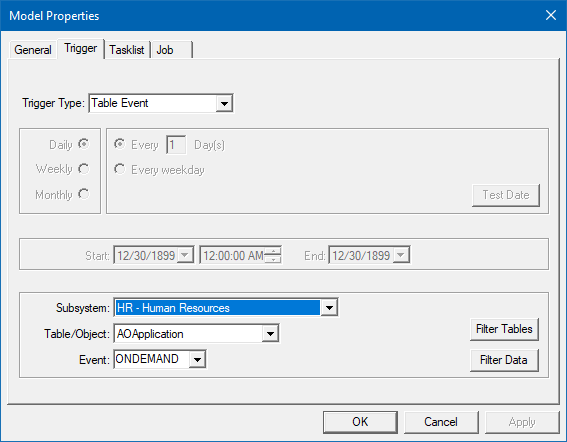This screenshot has width=567, height=442.
Task: Choose the Every weekday radio option
Action: click(119, 169)
